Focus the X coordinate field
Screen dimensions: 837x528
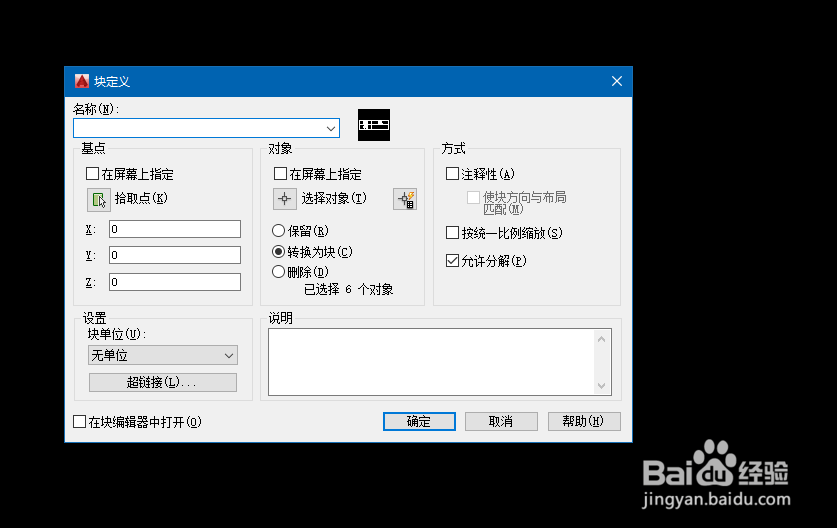(x=175, y=229)
